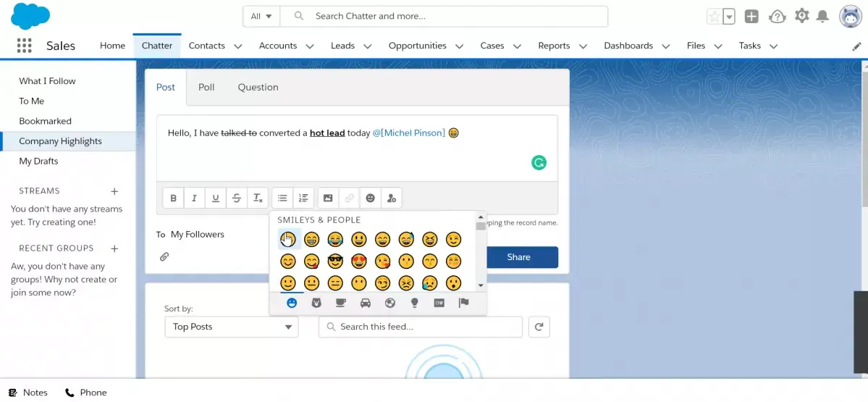Open the App Launcher grid icon

(x=24, y=46)
